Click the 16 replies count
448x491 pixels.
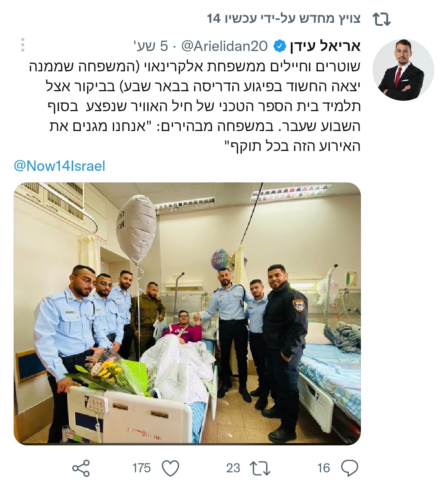(x=323, y=468)
